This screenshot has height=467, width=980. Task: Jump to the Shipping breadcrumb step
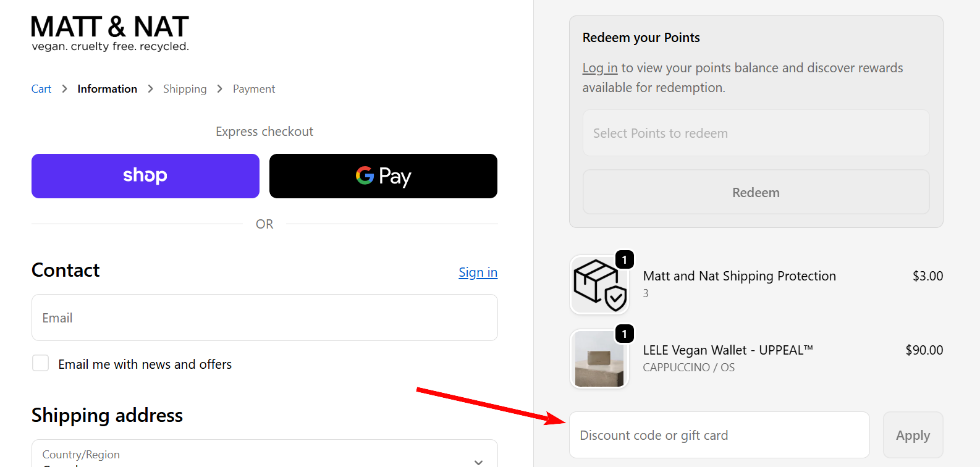(x=185, y=89)
